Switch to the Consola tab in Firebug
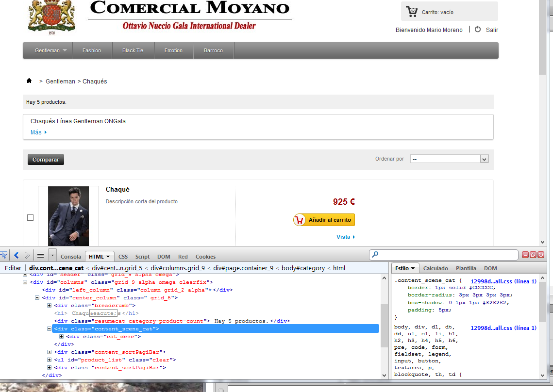553x392 pixels. point(70,257)
